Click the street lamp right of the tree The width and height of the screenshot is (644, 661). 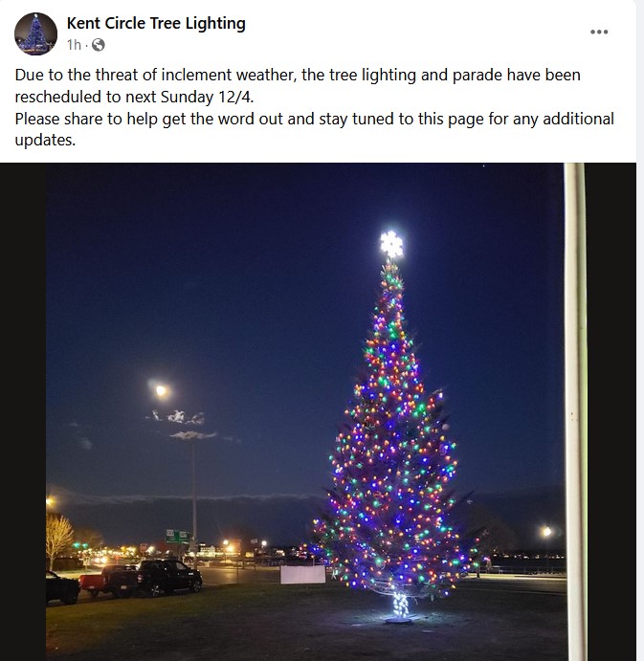[546, 532]
